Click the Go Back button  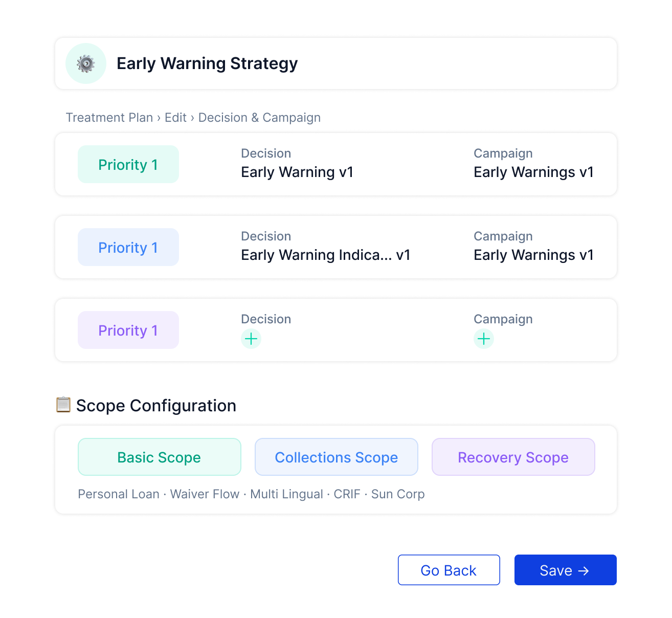(x=449, y=570)
